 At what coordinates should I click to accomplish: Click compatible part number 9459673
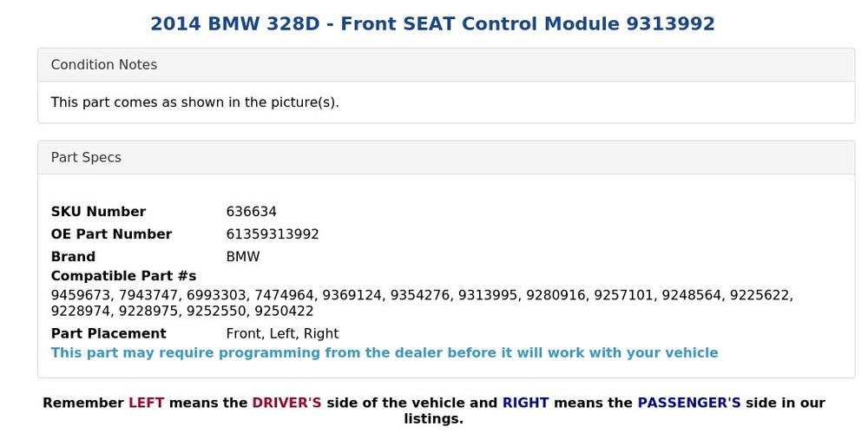[81, 295]
